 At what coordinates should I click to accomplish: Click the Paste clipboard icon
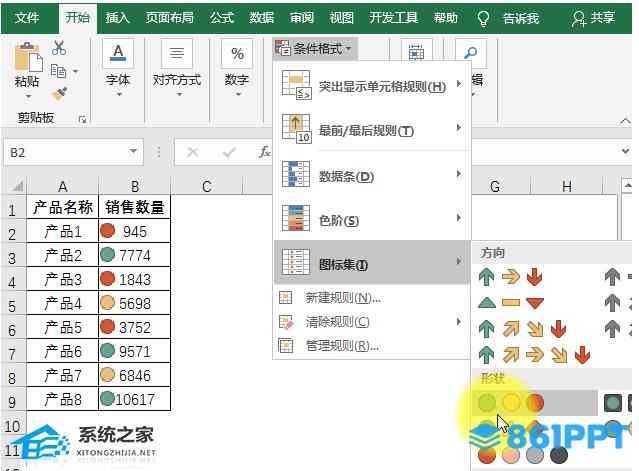coord(28,57)
